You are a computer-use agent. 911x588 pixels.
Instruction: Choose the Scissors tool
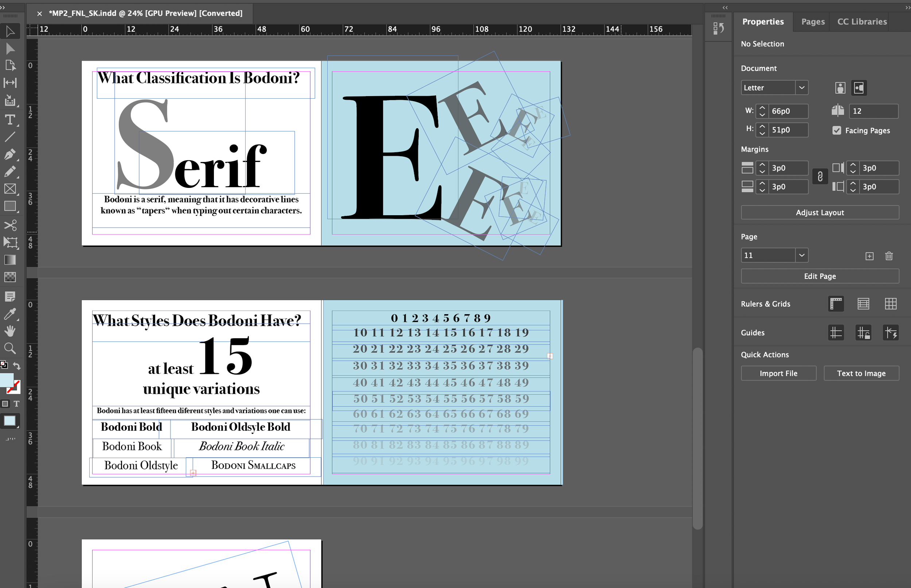[x=10, y=225]
